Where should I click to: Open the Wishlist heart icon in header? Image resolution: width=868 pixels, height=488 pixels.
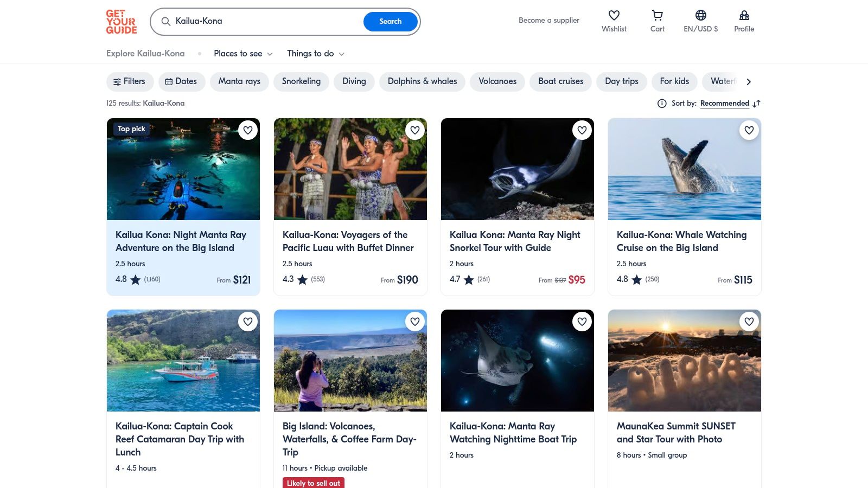click(x=614, y=16)
